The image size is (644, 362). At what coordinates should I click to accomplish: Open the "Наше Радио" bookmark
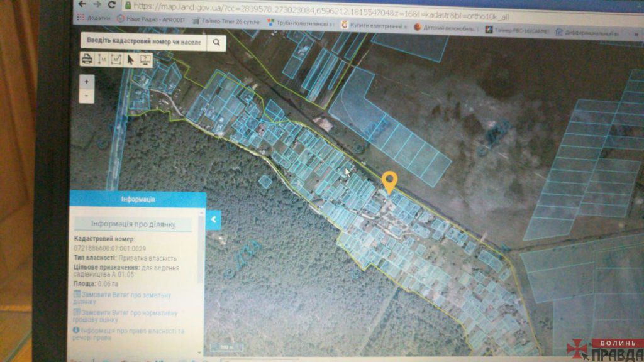[150, 19]
